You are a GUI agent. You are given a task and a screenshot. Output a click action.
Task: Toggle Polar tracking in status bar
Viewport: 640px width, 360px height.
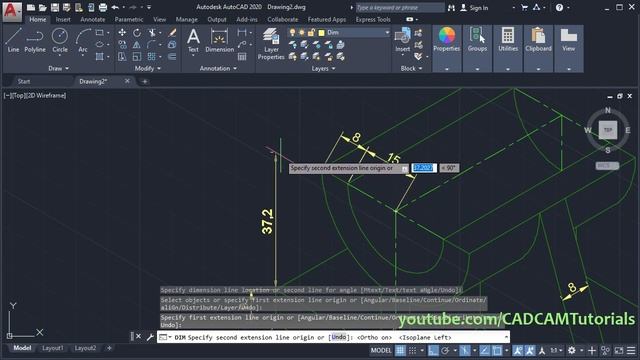tap(445, 351)
